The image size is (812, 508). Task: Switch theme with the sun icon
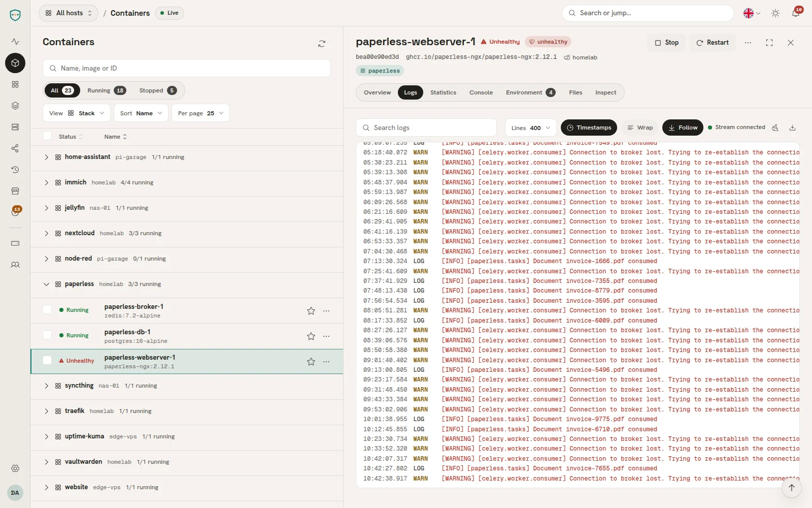775,13
